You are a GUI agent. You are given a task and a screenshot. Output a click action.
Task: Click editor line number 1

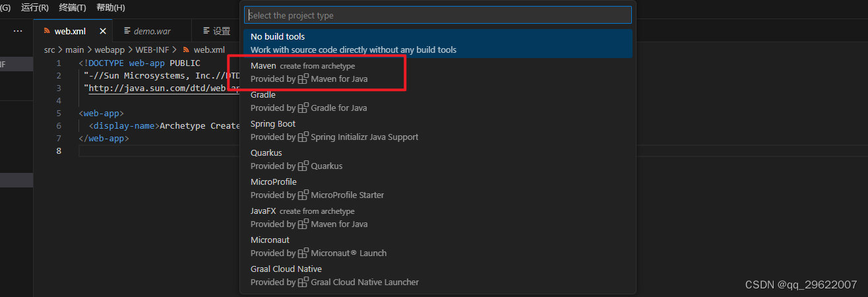(x=59, y=63)
